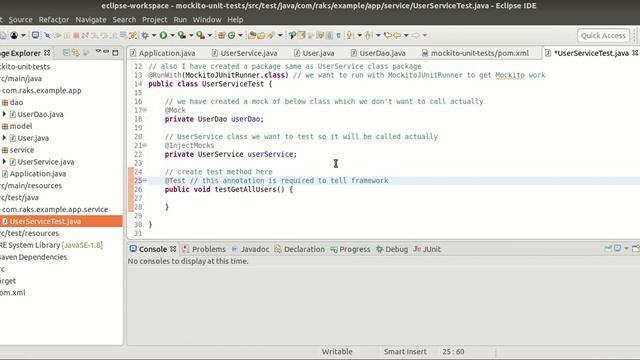Expand the User.java tree node
640x360 pixels.
tap(4, 138)
